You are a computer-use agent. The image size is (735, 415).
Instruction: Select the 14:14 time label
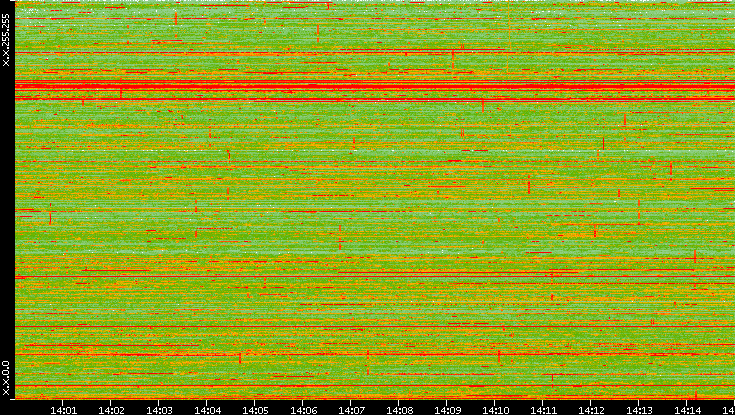(686, 410)
